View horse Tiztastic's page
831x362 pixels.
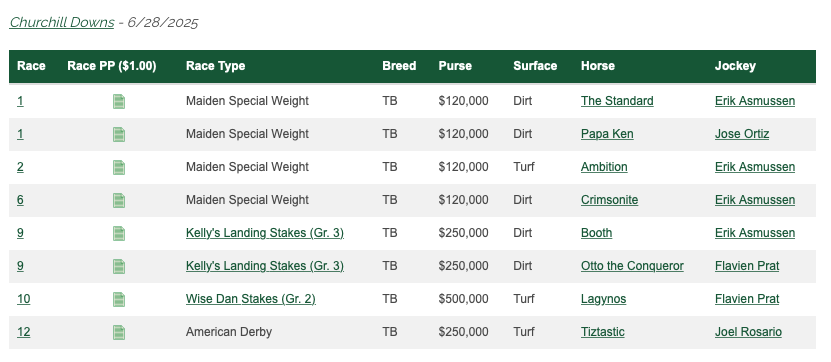pyautogui.click(x=603, y=332)
